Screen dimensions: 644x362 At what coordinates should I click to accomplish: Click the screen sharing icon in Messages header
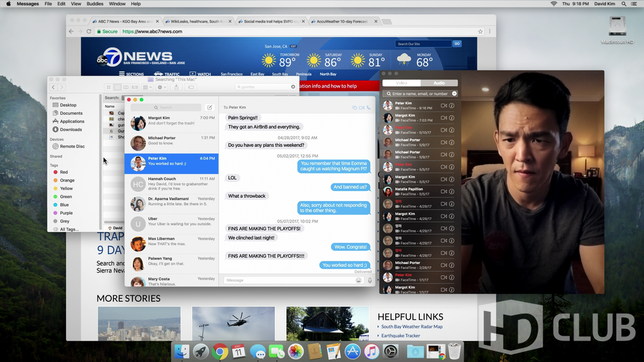(355, 107)
